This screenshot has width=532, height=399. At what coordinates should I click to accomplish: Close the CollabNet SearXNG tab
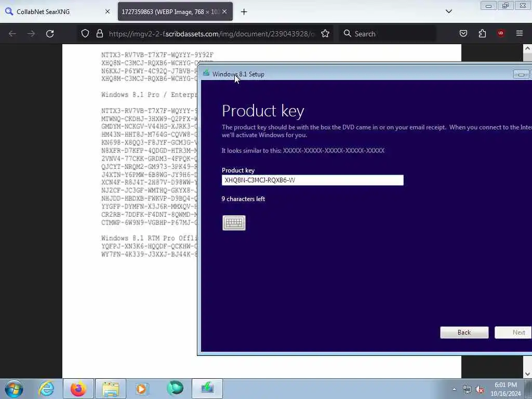(x=108, y=11)
